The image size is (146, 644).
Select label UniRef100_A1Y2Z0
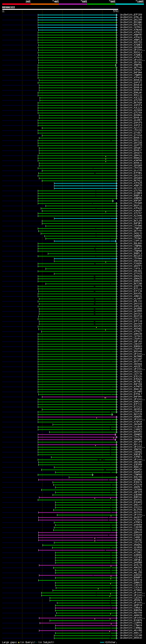coord(131,188)
